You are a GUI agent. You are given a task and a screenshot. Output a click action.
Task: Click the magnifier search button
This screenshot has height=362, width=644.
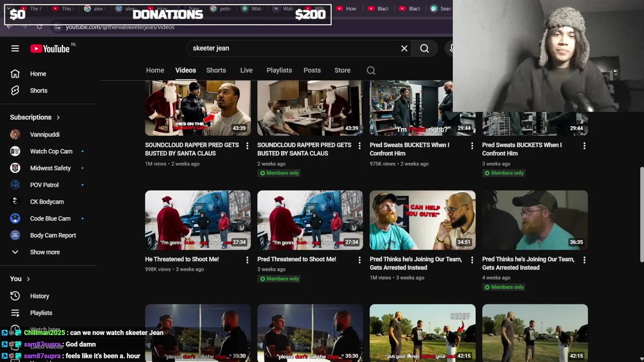pyautogui.click(x=424, y=48)
